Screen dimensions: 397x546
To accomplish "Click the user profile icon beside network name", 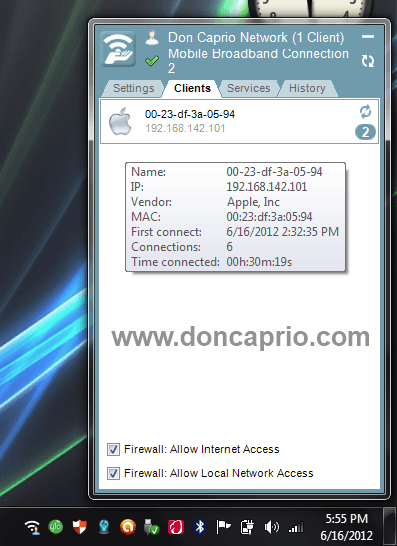I will click(152, 38).
